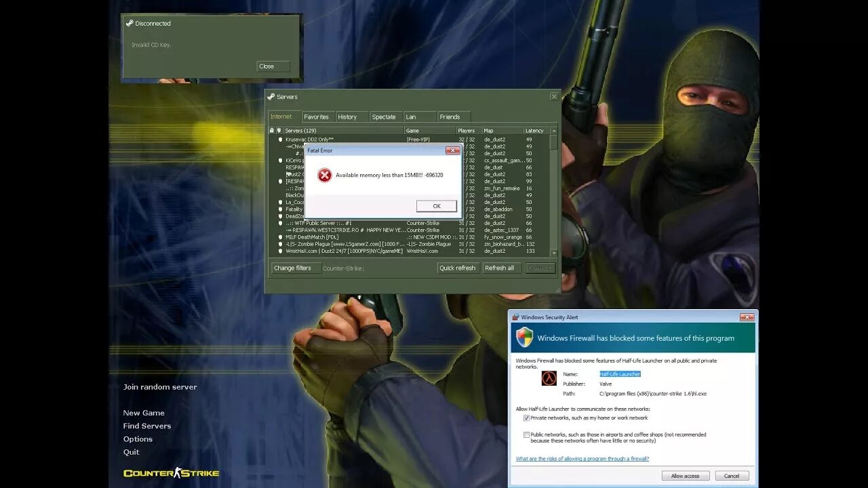
Task: Select New Game in the main menu
Action: point(144,413)
